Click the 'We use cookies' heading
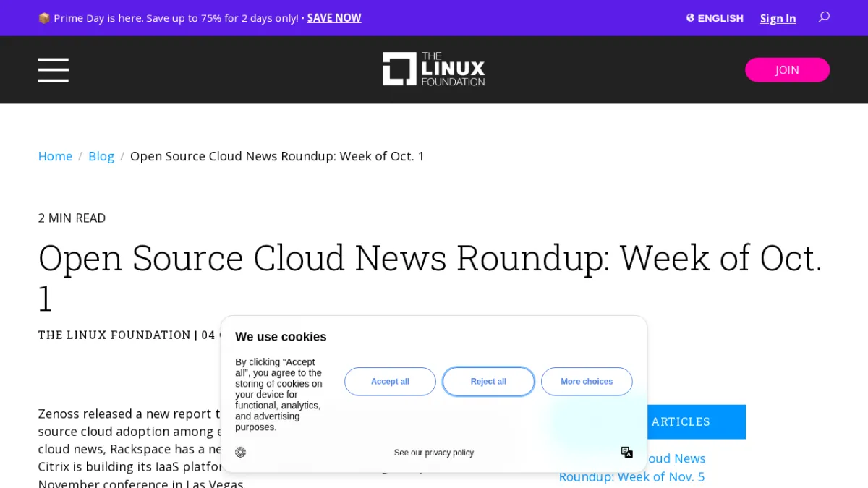 pyautogui.click(x=281, y=337)
